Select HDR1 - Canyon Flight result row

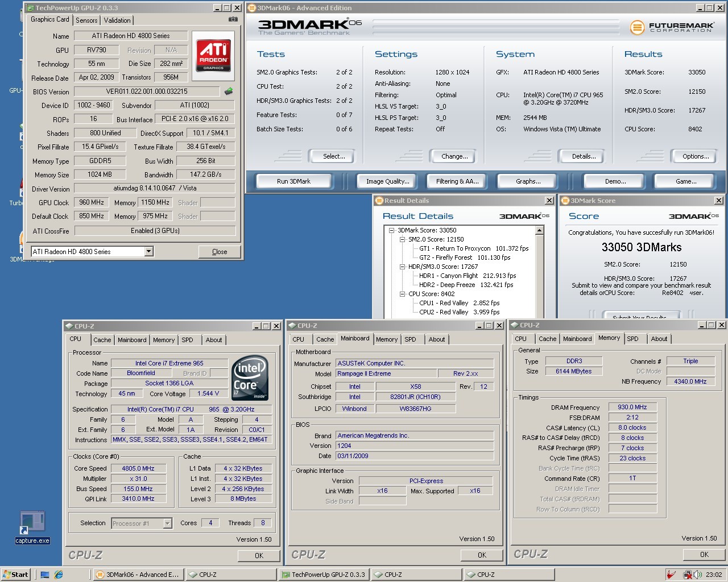point(468,276)
